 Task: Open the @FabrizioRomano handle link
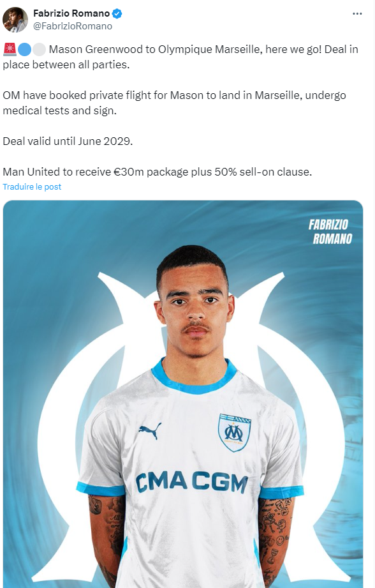click(73, 26)
